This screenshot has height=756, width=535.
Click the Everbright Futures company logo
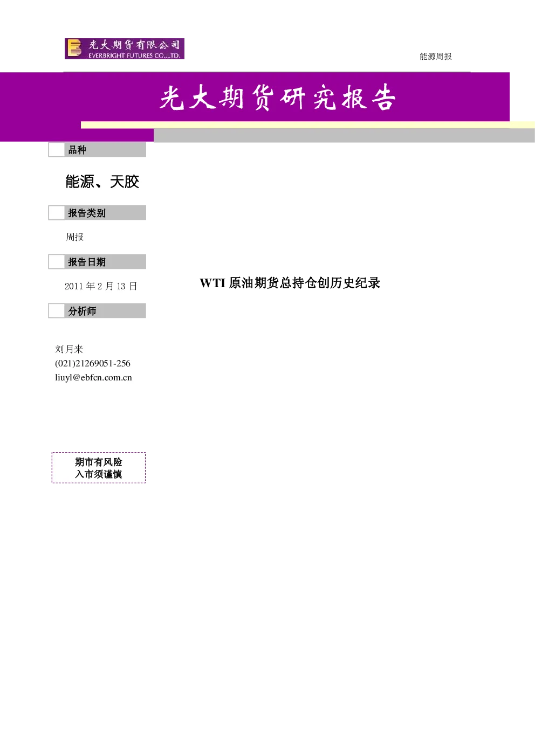pyautogui.click(x=125, y=49)
